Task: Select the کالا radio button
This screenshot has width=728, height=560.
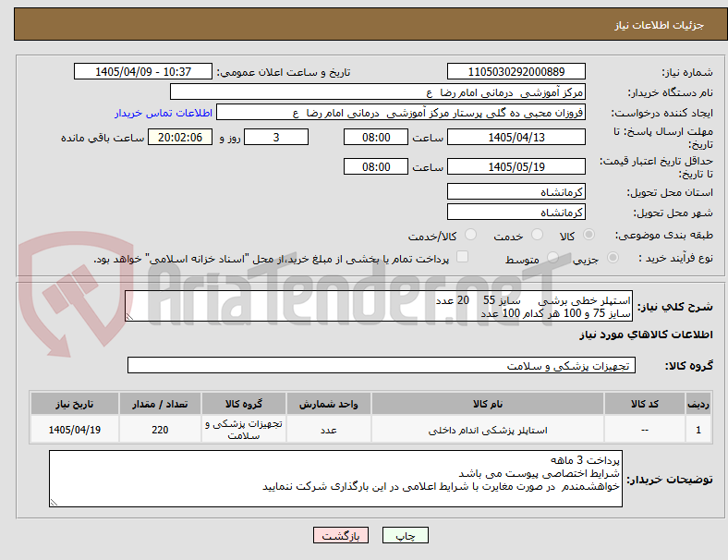Action: [588, 235]
